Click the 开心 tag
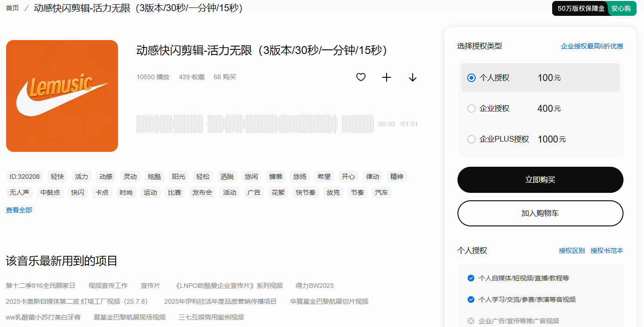 [x=348, y=177]
